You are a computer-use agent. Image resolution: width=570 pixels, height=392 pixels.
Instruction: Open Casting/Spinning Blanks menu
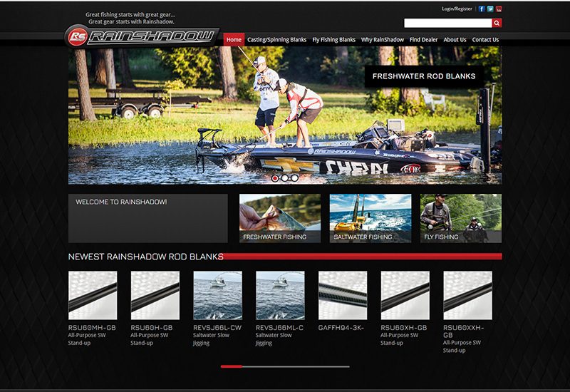coord(276,40)
